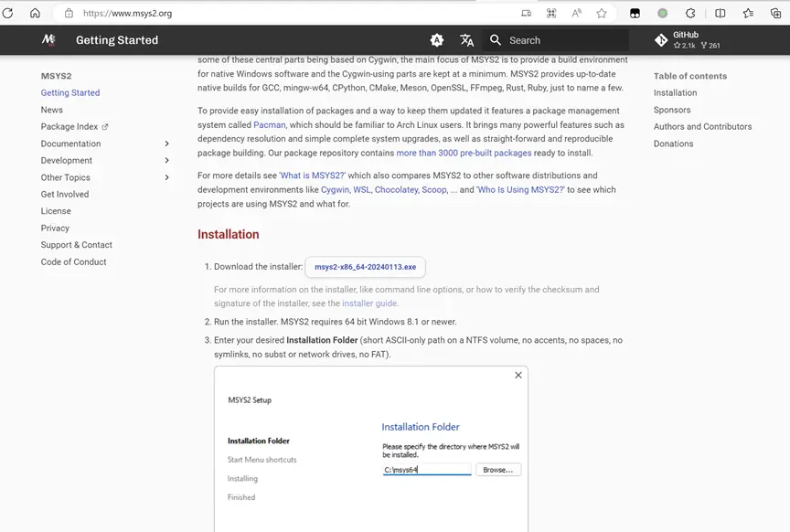
Task: Jump to Sponsors in table of contents
Action: click(672, 110)
